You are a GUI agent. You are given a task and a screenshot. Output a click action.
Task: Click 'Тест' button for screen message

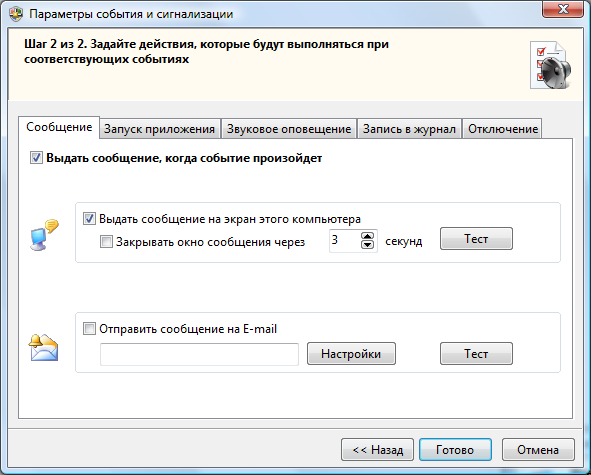click(x=476, y=239)
